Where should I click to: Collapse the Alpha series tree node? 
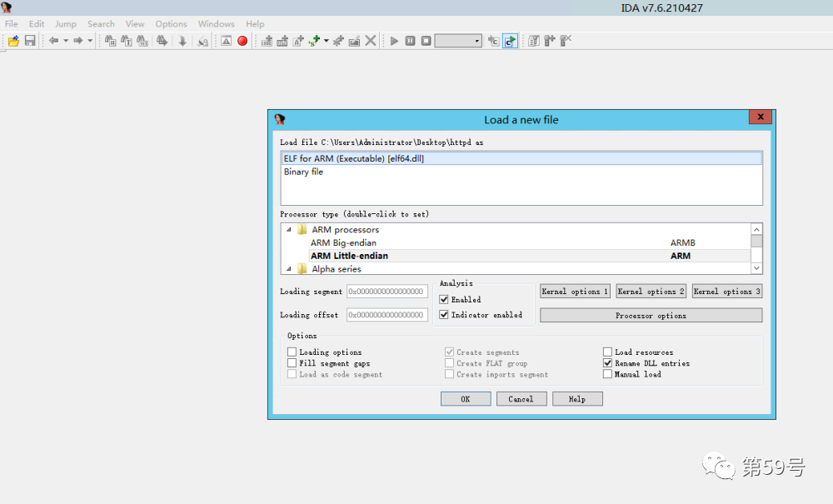click(289, 269)
